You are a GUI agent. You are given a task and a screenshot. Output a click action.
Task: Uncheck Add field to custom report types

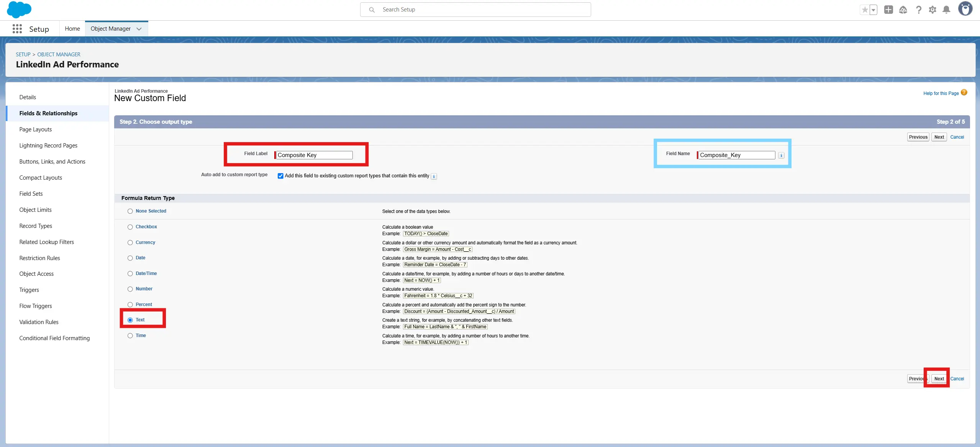click(x=280, y=176)
